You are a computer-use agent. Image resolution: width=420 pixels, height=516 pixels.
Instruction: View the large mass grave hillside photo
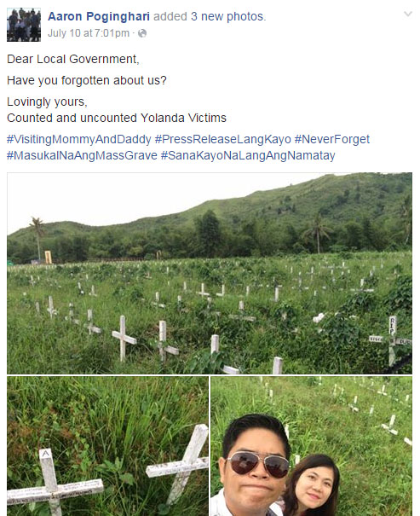[x=210, y=273]
